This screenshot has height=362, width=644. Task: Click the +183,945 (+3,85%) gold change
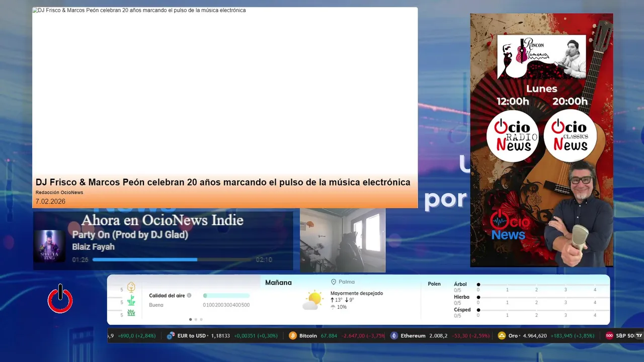point(573,336)
